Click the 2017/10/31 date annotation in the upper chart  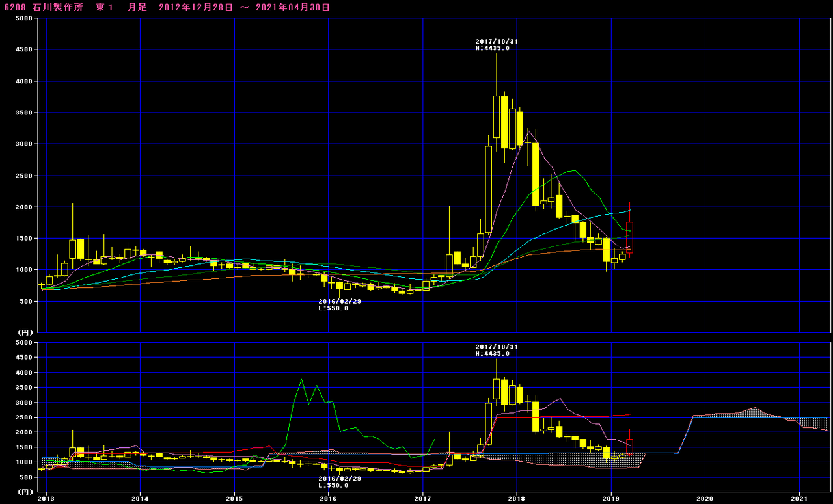pos(497,41)
